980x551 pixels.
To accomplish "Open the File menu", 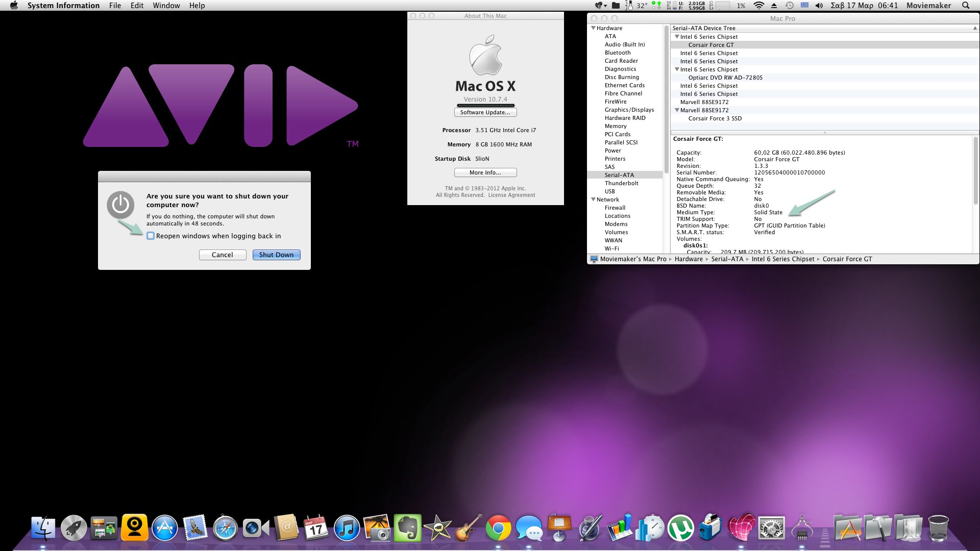I will coord(115,6).
